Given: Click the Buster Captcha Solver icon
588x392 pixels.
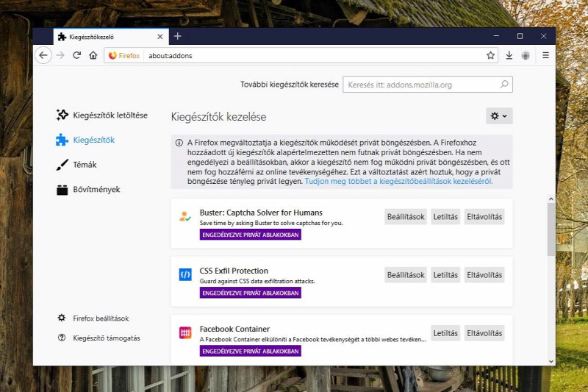Looking at the screenshot, I should [185, 216].
